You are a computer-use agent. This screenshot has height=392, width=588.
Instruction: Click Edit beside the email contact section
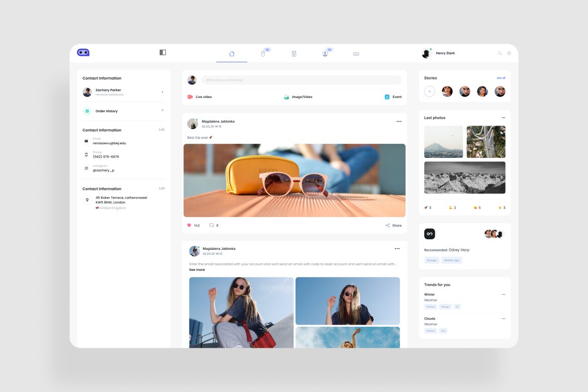tap(162, 130)
